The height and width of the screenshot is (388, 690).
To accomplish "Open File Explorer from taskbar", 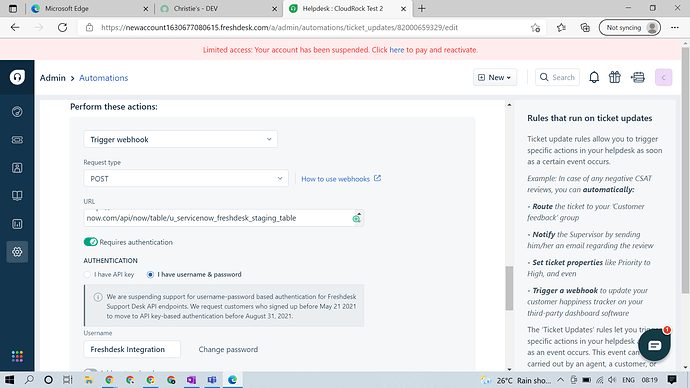I will click(x=89, y=380).
